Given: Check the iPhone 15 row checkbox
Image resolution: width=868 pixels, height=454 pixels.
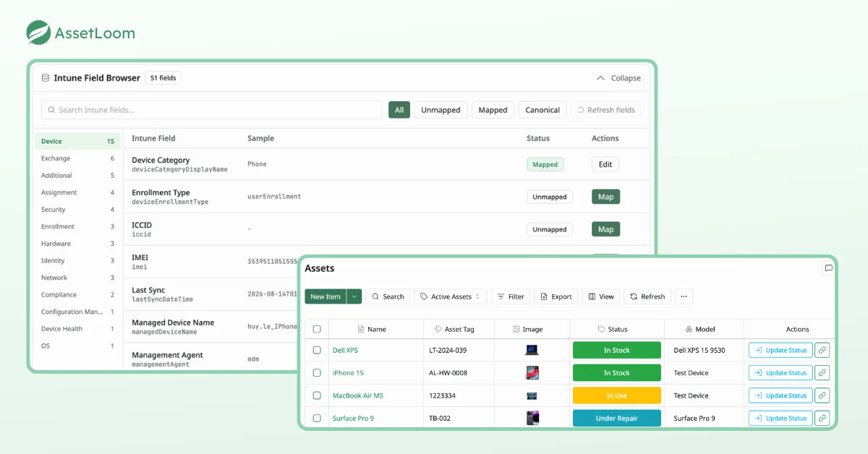Looking at the screenshot, I should pos(317,373).
